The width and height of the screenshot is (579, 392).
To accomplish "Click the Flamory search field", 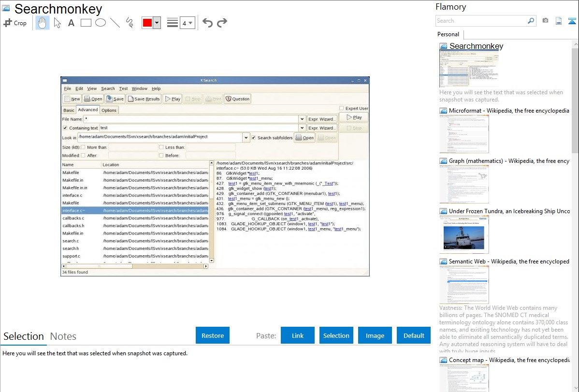I will (481, 21).
